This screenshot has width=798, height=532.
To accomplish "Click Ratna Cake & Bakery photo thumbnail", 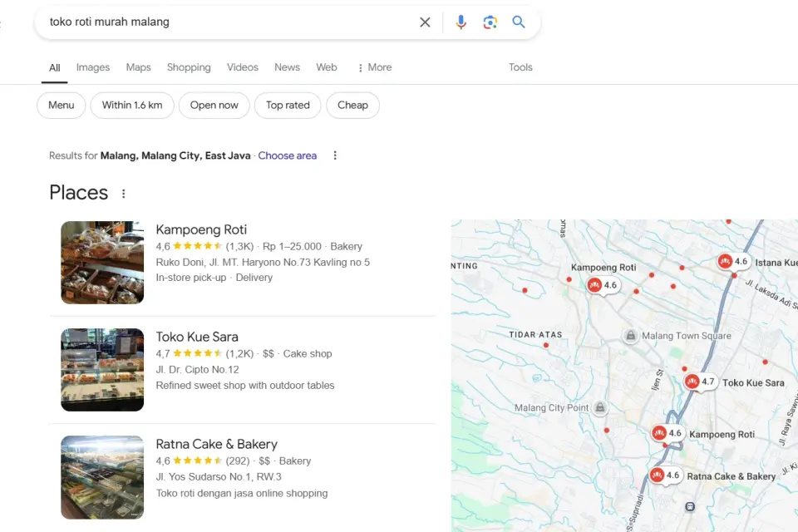I will [x=102, y=477].
